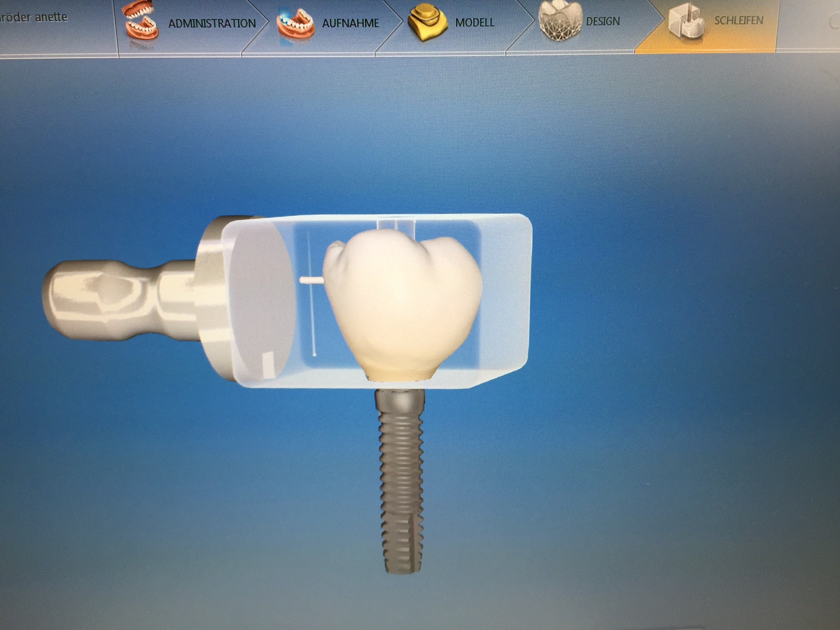Click the vertical white positioning line in block
840x630 pixels.
click(311, 319)
